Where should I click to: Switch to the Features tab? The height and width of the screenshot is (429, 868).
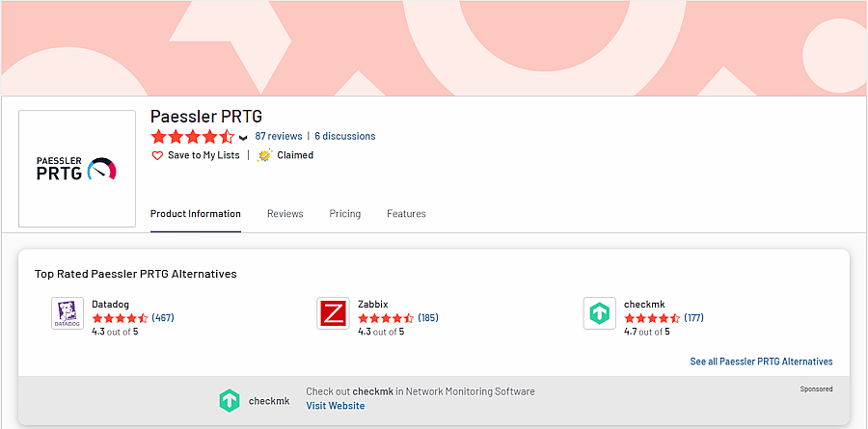[406, 214]
